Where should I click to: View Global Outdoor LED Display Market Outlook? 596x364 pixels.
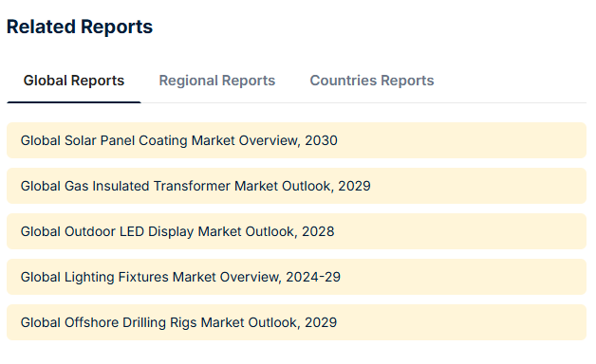pyautogui.click(x=177, y=231)
